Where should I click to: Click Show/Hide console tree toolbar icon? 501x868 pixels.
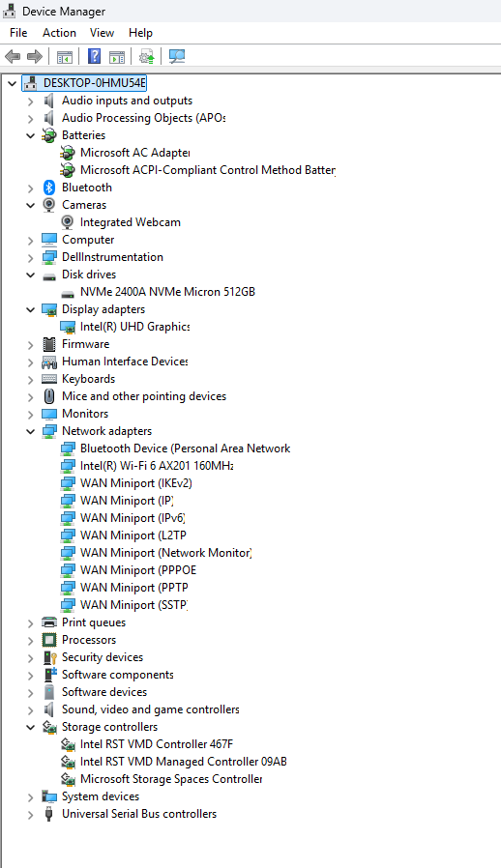point(64,56)
